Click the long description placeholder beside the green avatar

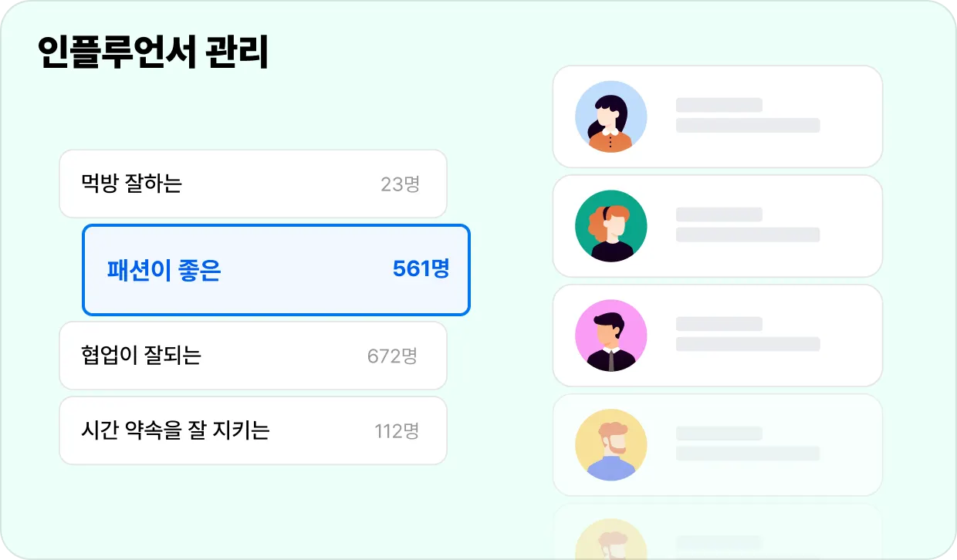748,234
